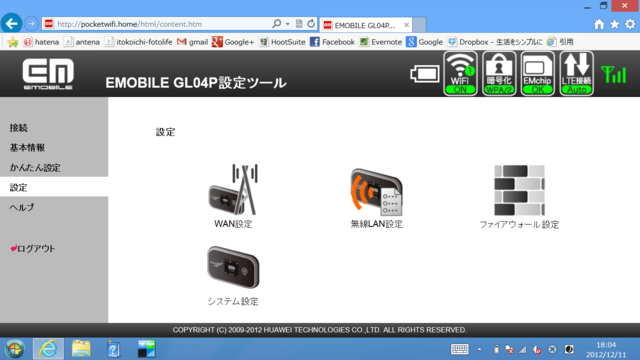Screen dimensions: 640x360
Task: Click the battery level indicator icon
Action: click(x=424, y=74)
